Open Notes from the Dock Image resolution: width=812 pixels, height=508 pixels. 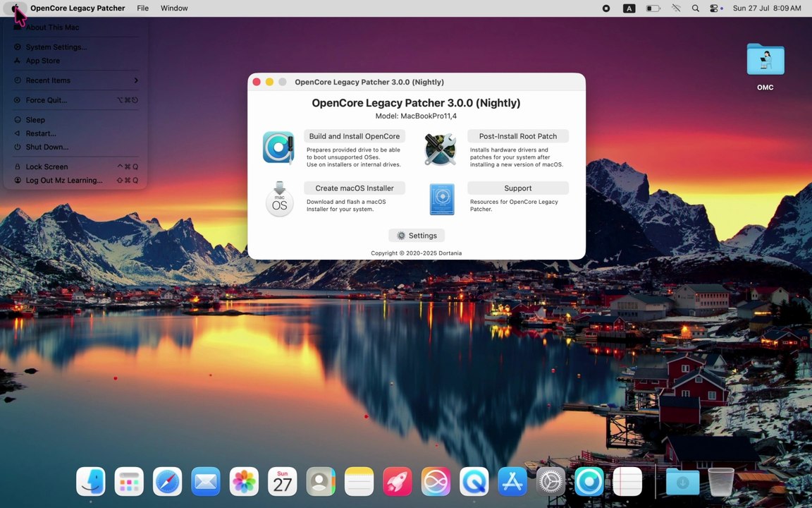(x=359, y=481)
